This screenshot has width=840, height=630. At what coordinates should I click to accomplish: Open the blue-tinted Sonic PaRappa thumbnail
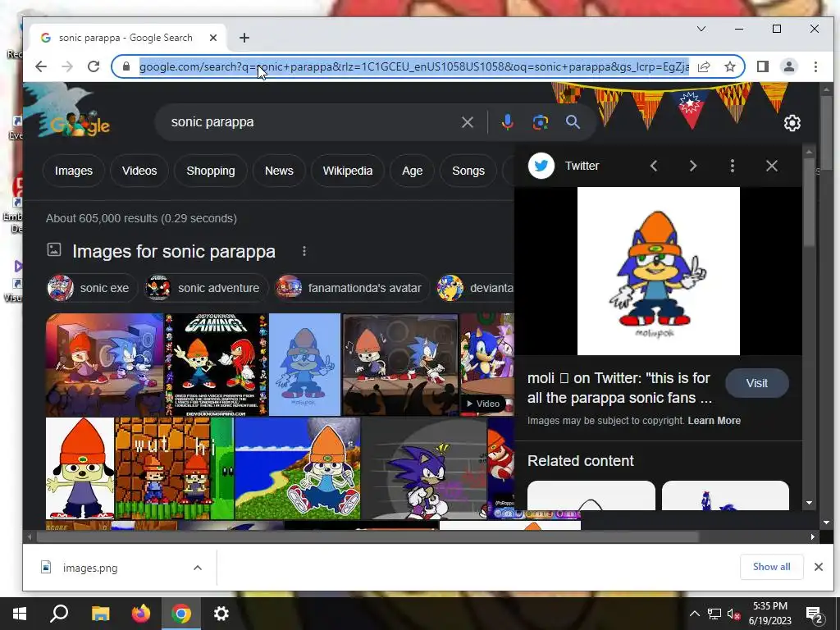coord(304,365)
